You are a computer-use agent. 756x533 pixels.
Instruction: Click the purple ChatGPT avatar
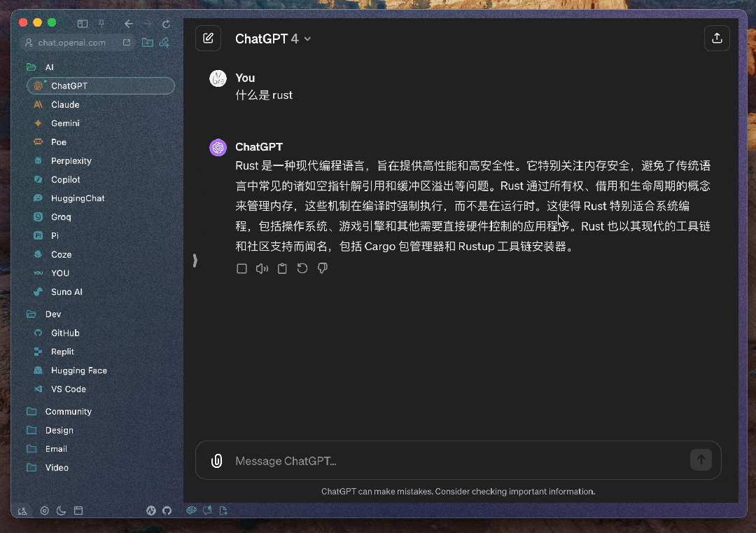[x=218, y=147]
